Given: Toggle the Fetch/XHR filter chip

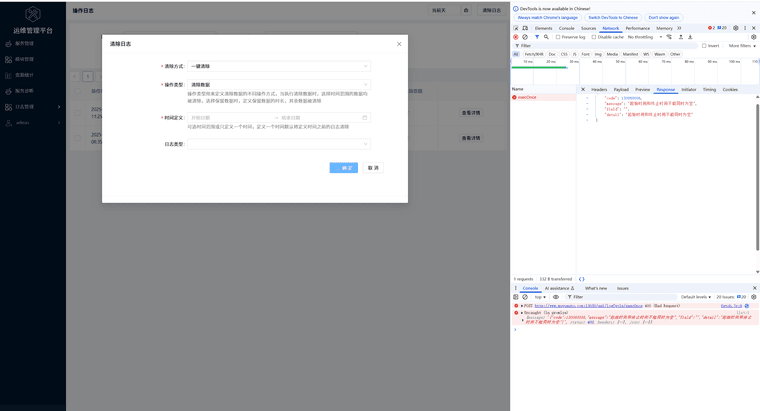Looking at the screenshot, I should (x=534, y=54).
